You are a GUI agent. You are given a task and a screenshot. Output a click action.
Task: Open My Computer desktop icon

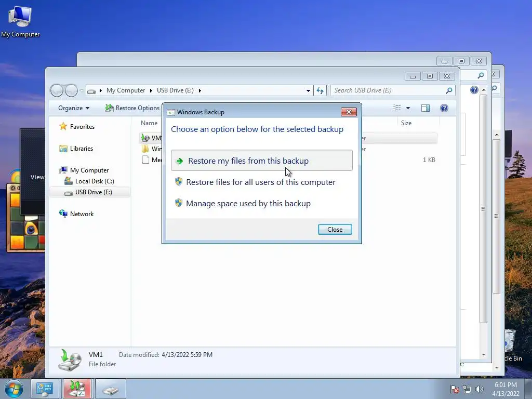click(x=20, y=21)
